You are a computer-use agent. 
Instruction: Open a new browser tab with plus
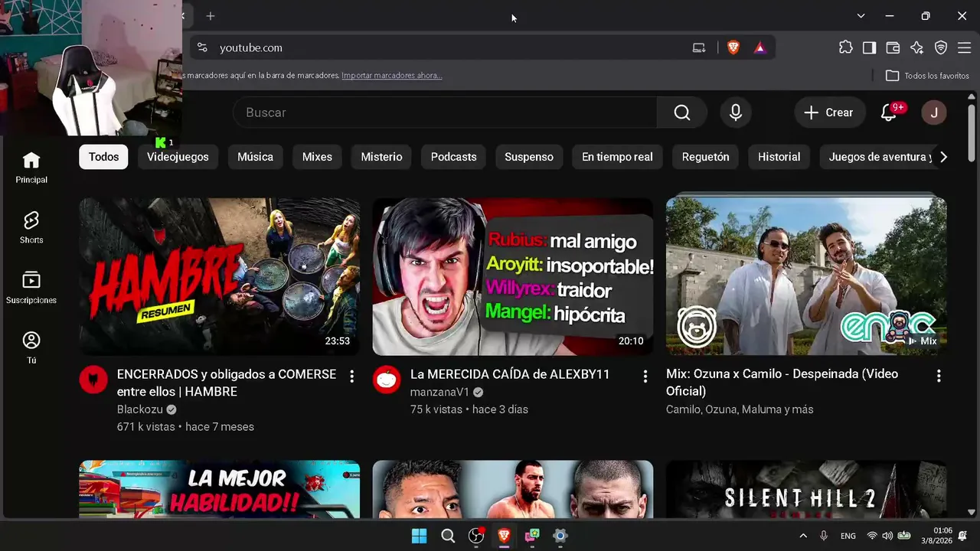(x=211, y=15)
